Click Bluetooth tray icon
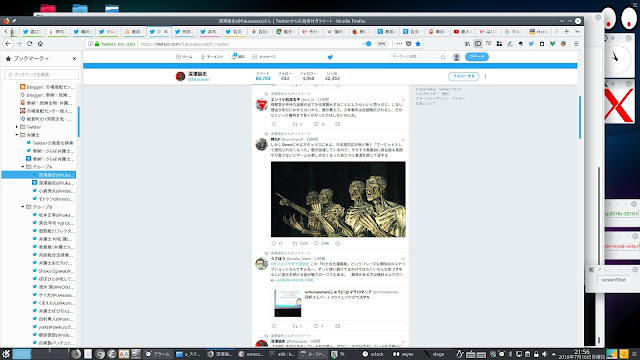Image resolution: width=640 pixels, height=360 pixels. pyautogui.click(x=510, y=354)
